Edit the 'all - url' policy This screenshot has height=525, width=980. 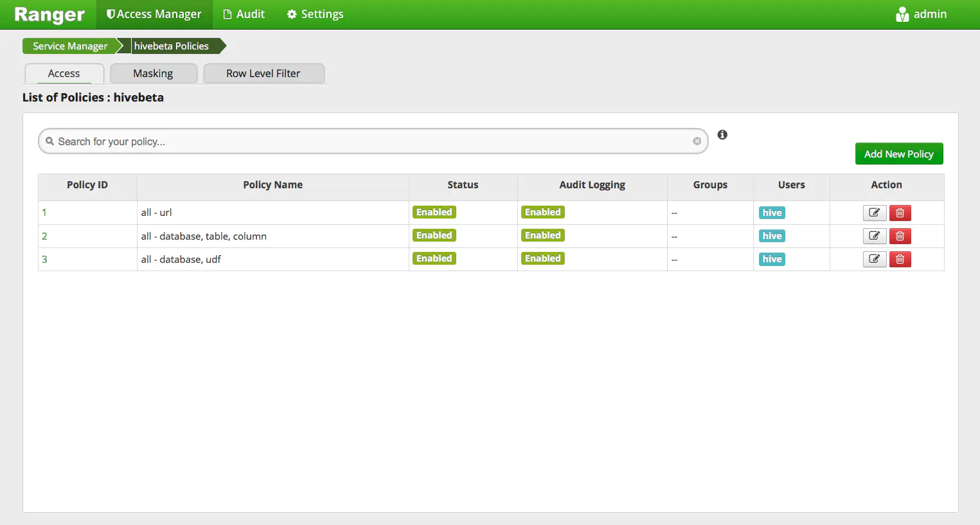pyautogui.click(x=874, y=213)
